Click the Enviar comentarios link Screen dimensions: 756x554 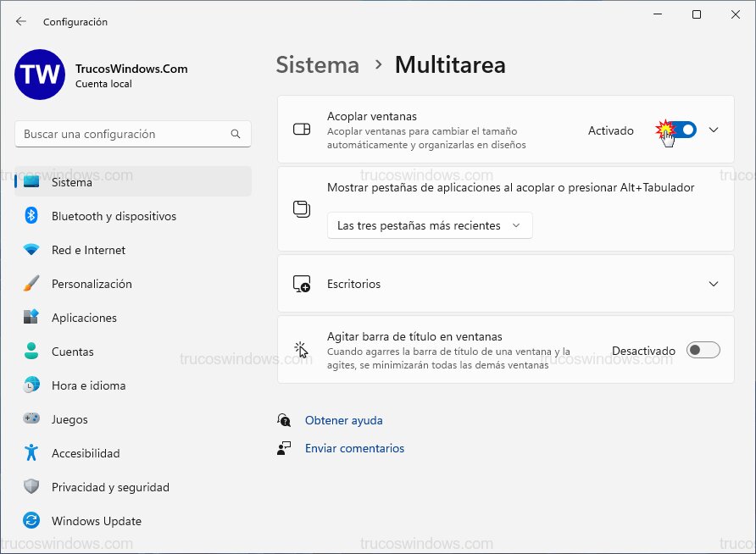coord(354,448)
